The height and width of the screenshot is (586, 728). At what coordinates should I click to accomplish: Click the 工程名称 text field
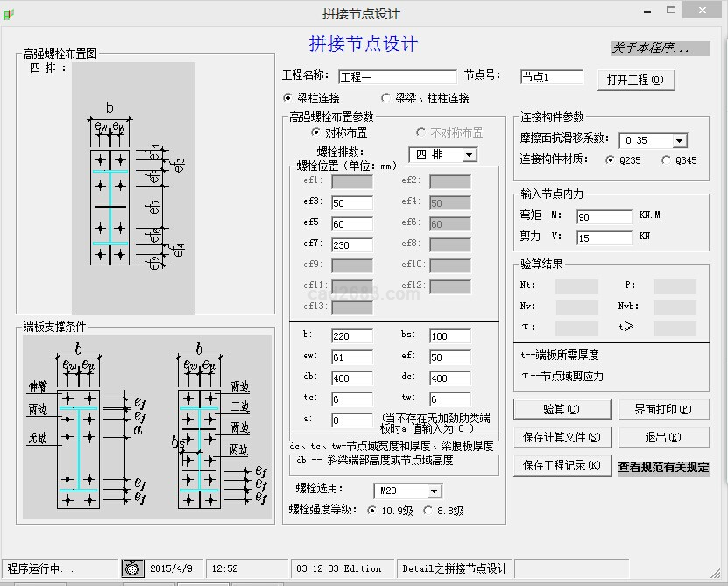tap(397, 77)
